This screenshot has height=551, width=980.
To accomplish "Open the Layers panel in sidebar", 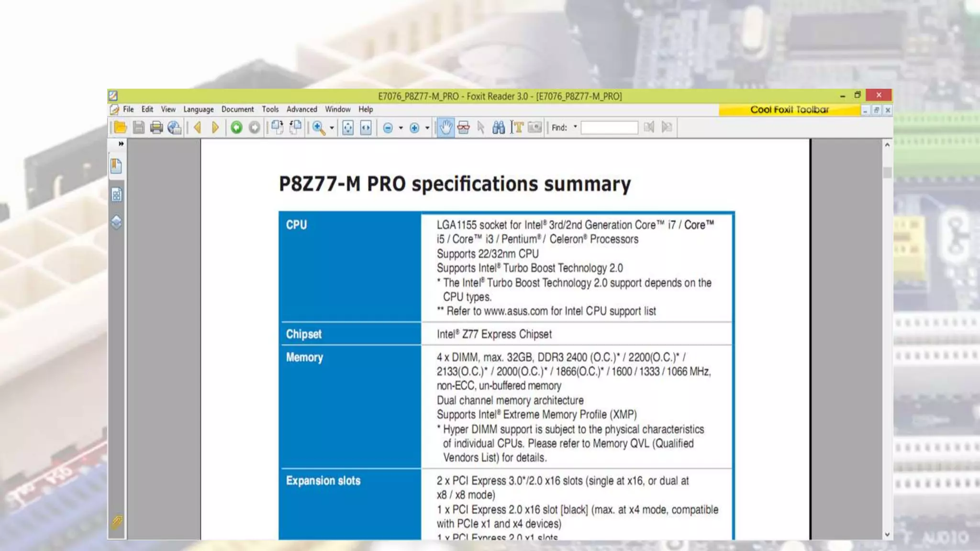I will click(116, 222).
